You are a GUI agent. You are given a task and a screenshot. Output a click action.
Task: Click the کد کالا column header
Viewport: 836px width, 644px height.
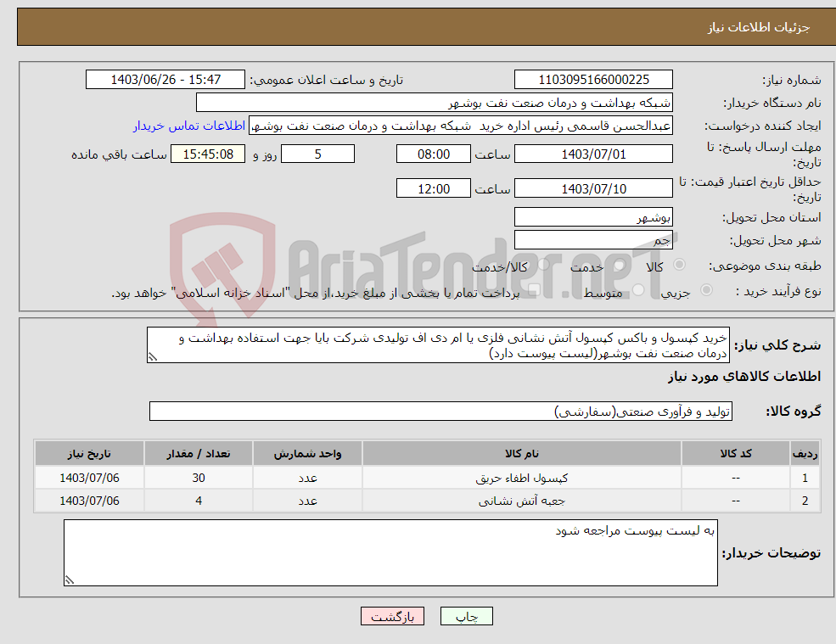[x=736, y=454]
